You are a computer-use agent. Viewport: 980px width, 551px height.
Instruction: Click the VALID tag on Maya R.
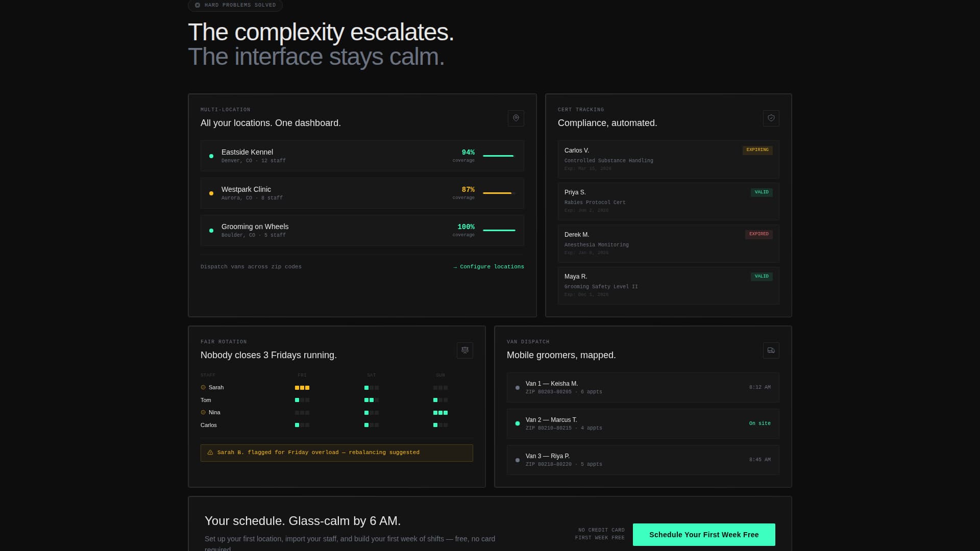pyautogui.click(x=762, y=277)
